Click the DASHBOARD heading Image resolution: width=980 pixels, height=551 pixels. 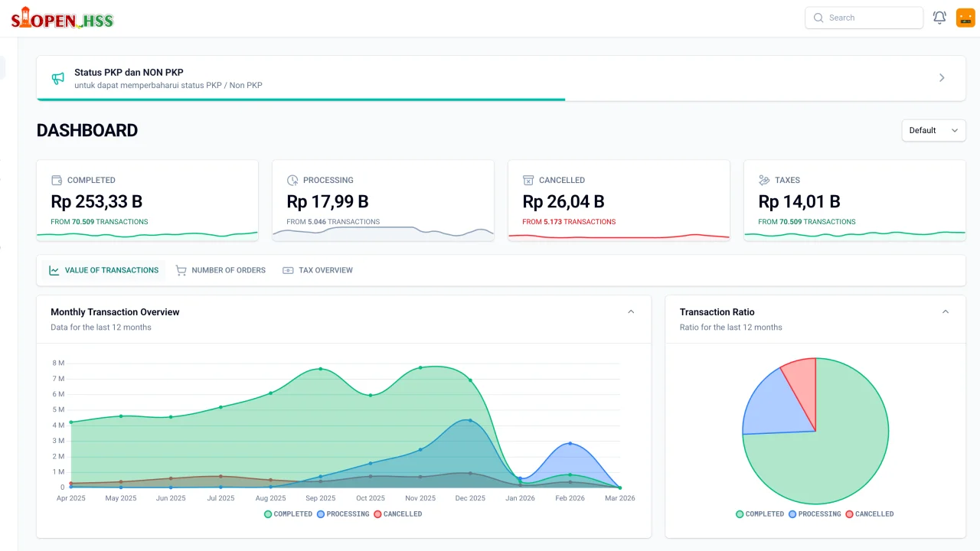coord(87,131)
